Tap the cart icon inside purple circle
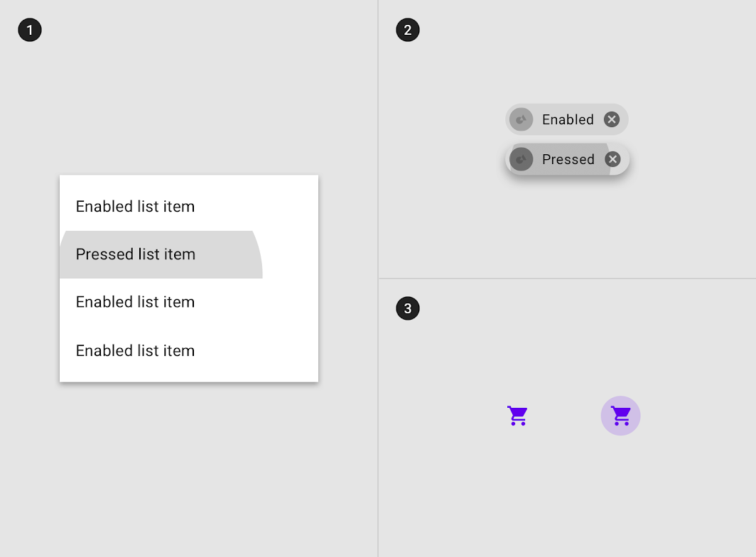The image size is (756, 557). pyautogui.click(x=620, y=416)
